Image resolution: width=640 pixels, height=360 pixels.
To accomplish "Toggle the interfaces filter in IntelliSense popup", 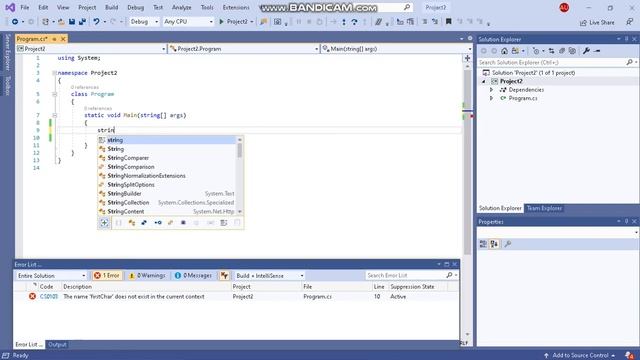I will tap(158, 223).
